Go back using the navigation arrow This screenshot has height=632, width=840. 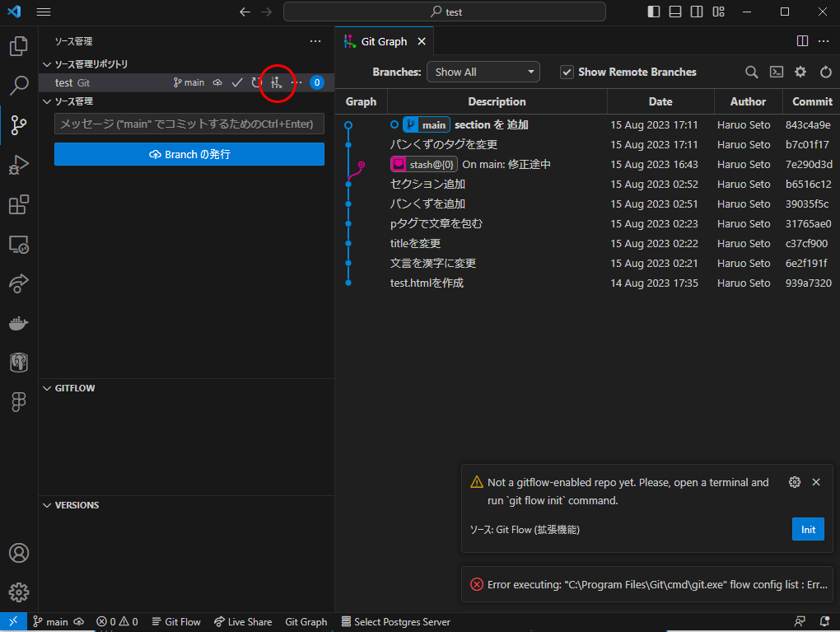click(245, 12)
